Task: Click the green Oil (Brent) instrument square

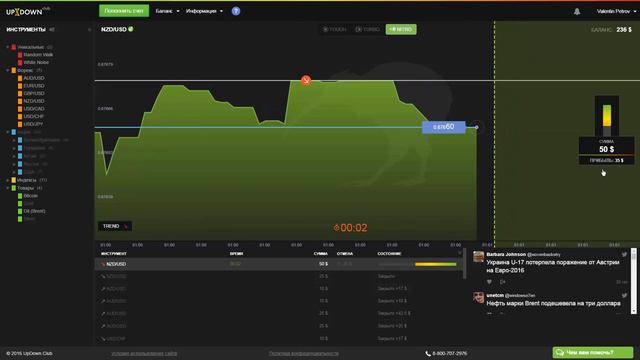Action: pos(20,211)
